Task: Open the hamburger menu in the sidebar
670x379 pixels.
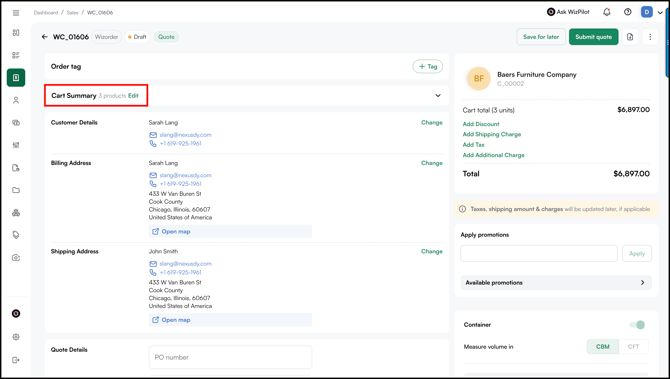Action: pyautogui.click(x=16, y=13)
